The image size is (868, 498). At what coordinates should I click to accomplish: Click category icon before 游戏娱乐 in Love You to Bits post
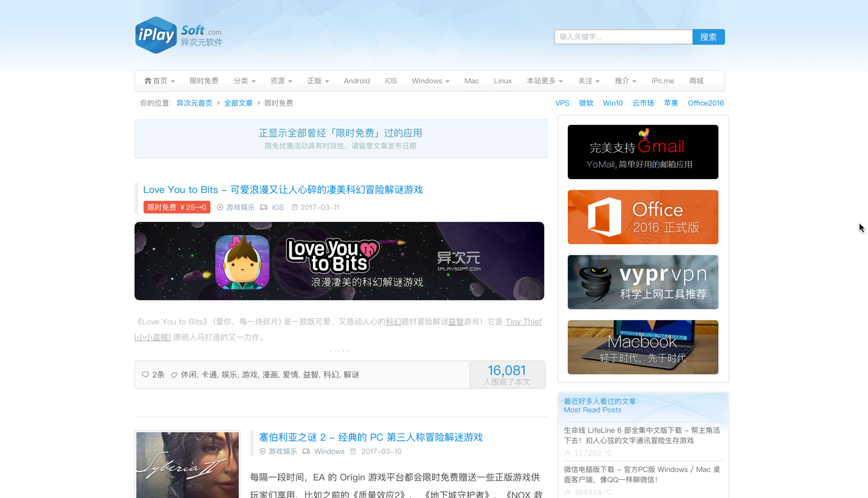coord(220,207)
